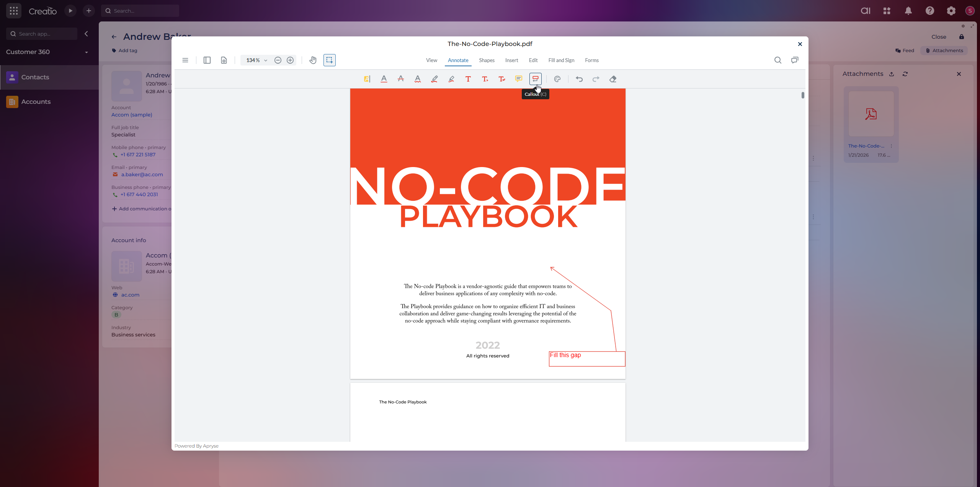Toggle the comments notes panel
This screenshot has width=980, height=487.
795,60
